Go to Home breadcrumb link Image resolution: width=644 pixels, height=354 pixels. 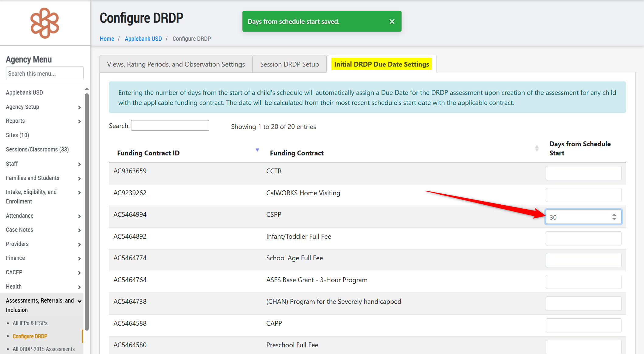pyautogui.click(x=107, y=39)
